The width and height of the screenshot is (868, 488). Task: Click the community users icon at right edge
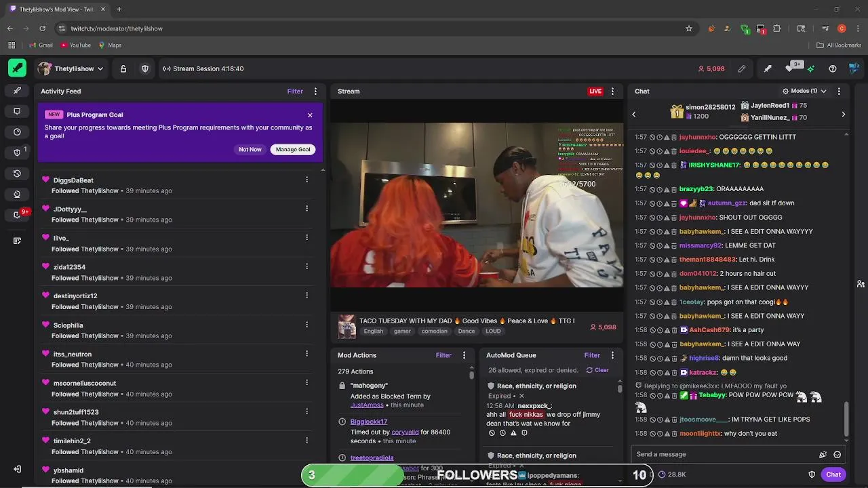(x=861, y=284)
